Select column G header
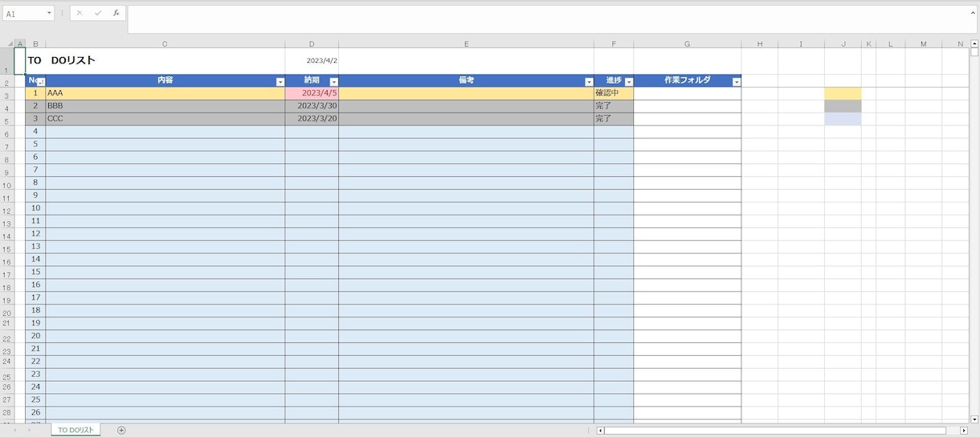This screenshot has width=980, height=438. (687, 43)
